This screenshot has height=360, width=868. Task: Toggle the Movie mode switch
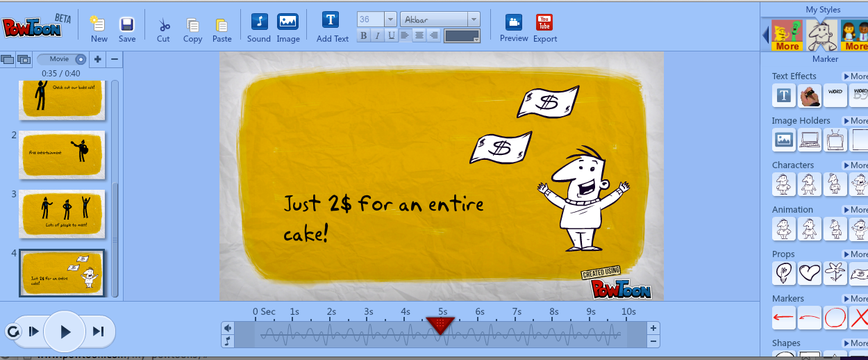point(62,59)
